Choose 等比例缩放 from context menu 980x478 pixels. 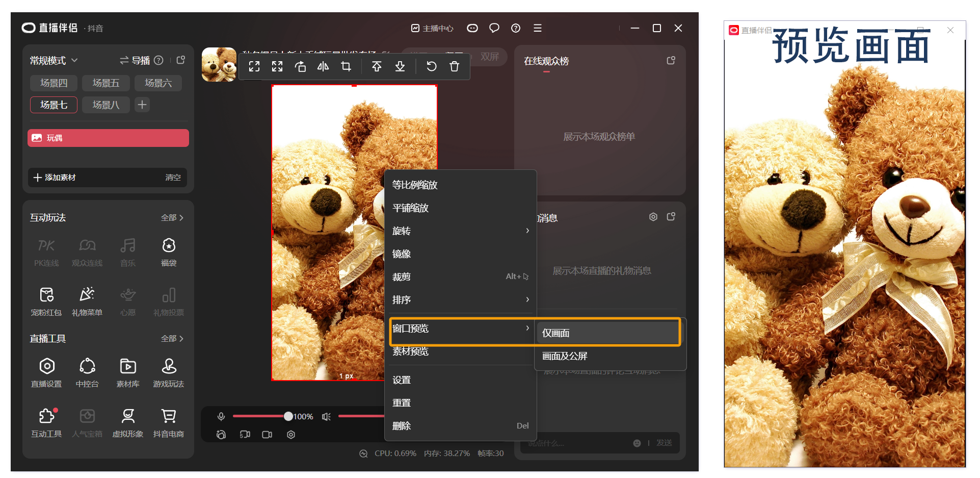point(415,185)
